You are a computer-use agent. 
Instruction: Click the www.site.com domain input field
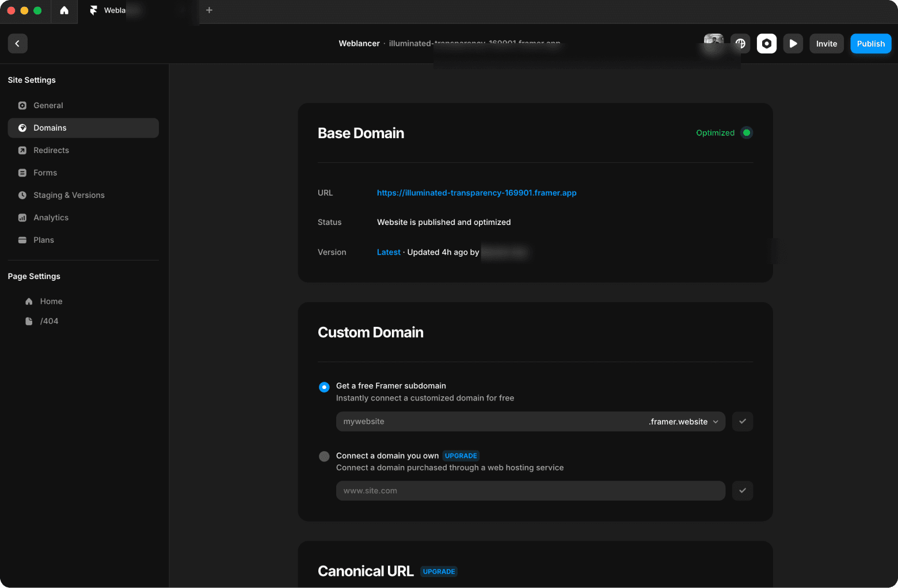(x=531, y=491)
